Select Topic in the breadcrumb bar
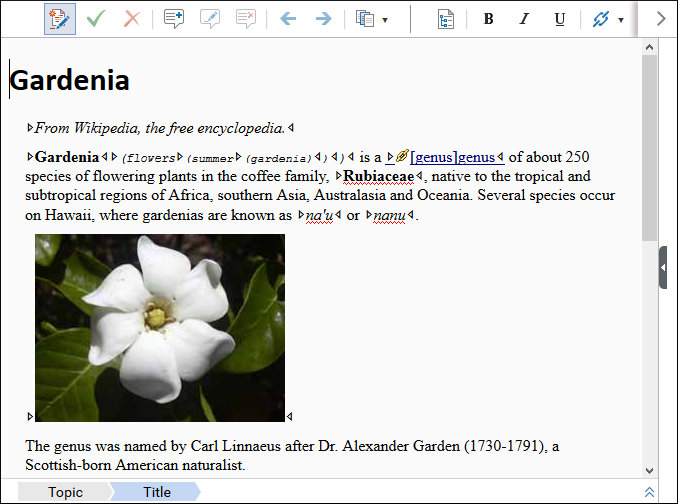This screenshot has height=504, width=678. click(x=65, y=492)
